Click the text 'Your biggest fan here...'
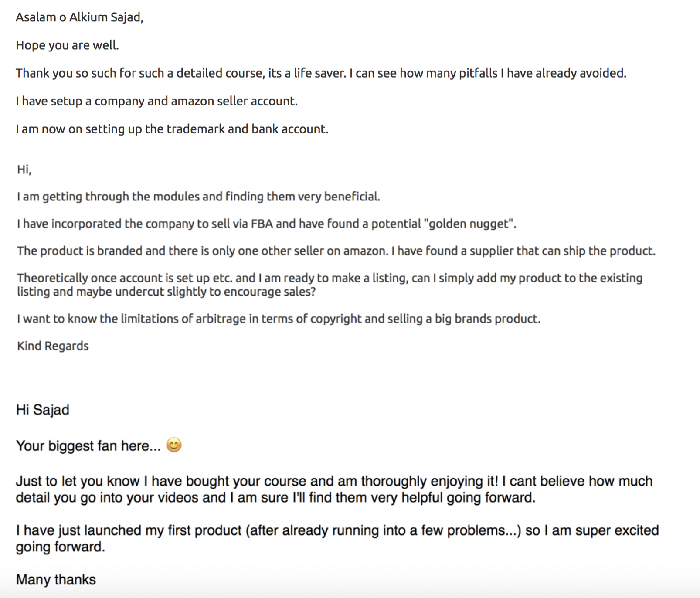 88,446
